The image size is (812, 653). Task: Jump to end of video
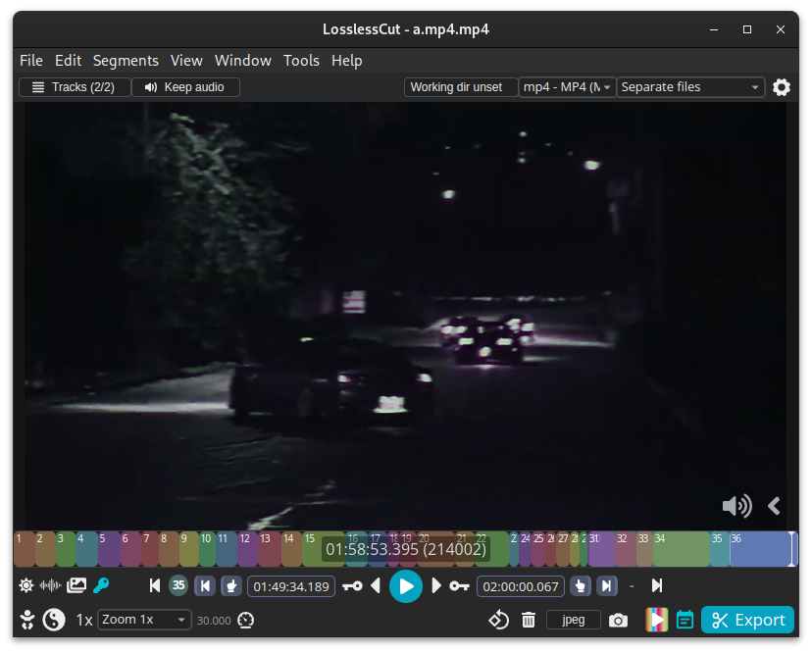657,585
